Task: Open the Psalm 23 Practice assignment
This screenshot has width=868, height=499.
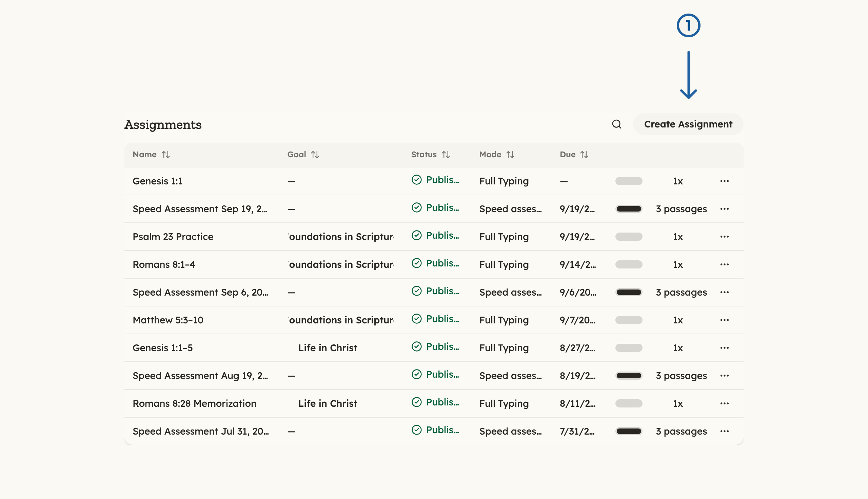Action: click(173, 237)
